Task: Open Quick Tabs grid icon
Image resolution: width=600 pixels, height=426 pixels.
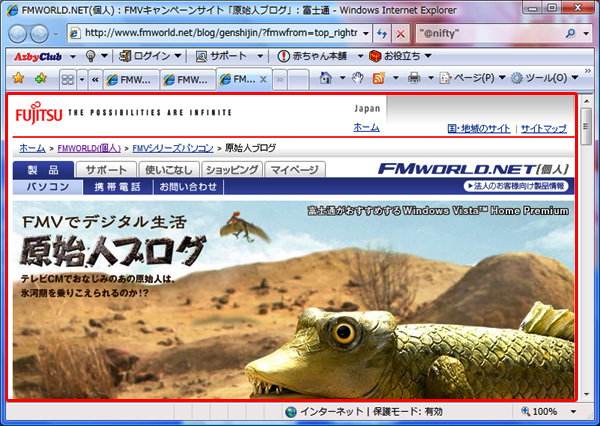Action: pyautogui.click(x=68, y=80)
